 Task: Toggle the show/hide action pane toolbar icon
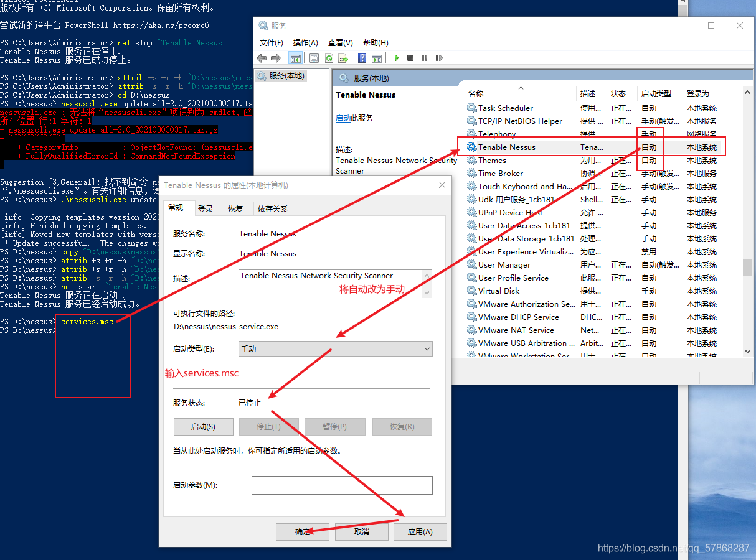click(x=376, y=58)
